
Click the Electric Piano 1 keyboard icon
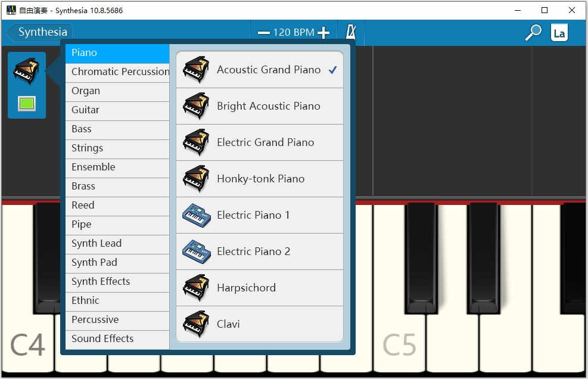197,215
